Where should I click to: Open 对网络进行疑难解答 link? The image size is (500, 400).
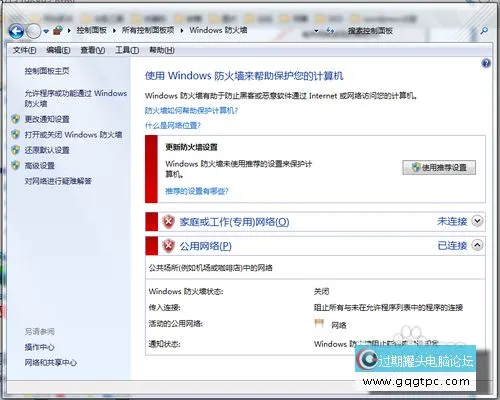[58, 181]
